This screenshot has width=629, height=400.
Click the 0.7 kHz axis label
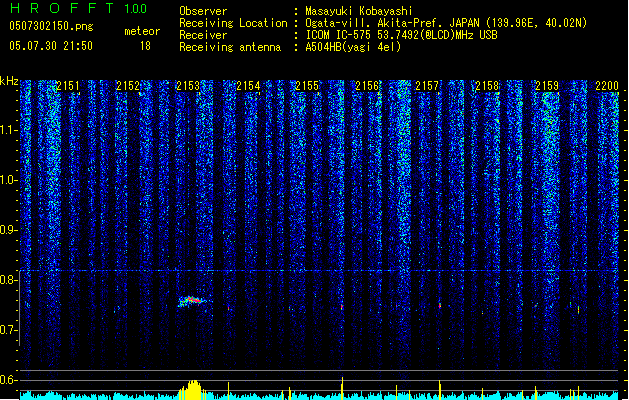pyautogui.click(x=8, y=330)
